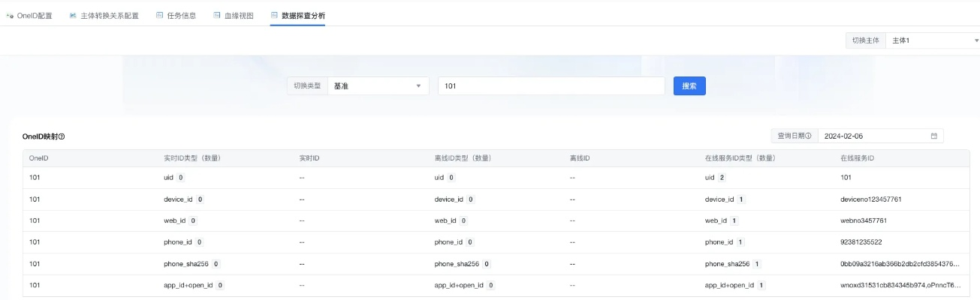Image resolution: width=980 pixels, height=300 pixels.
Task: Click the value deviceno123457761
Action: (871, 199)
